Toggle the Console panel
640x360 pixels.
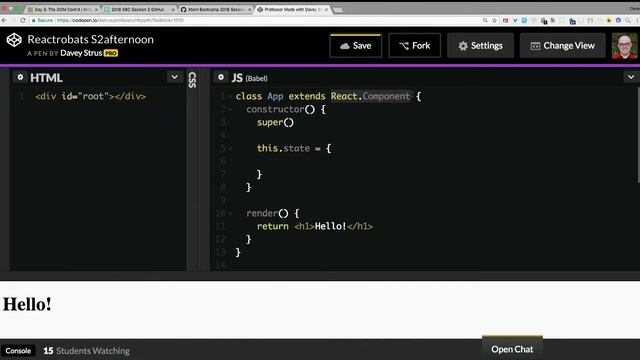(x=18, y=351)
